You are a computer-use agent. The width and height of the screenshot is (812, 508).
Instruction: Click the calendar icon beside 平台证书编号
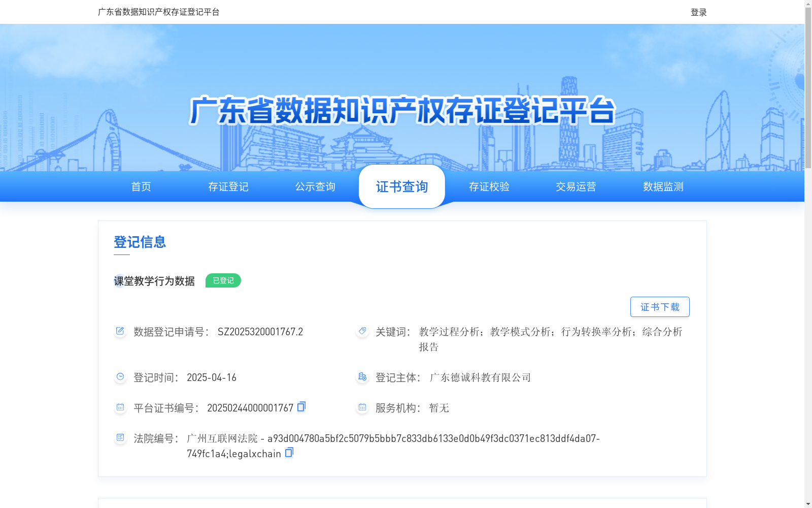point(120,407)
